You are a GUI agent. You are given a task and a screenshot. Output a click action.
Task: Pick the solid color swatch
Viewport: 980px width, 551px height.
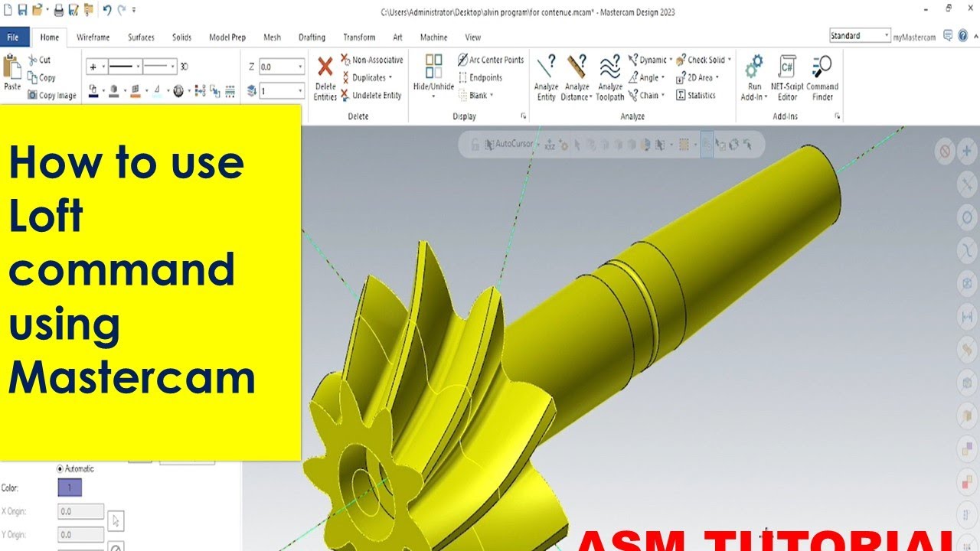pos(115,91)
